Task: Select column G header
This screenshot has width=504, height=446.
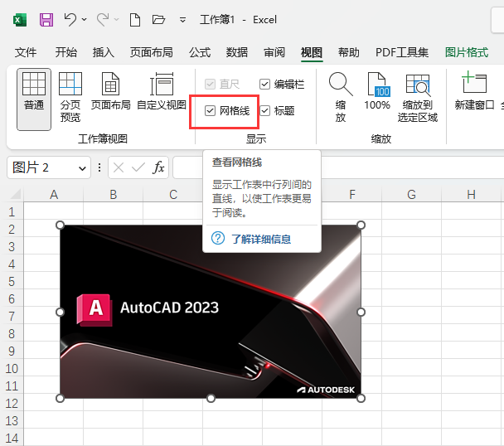Action: pyautogui.click(x=411, y=195)
